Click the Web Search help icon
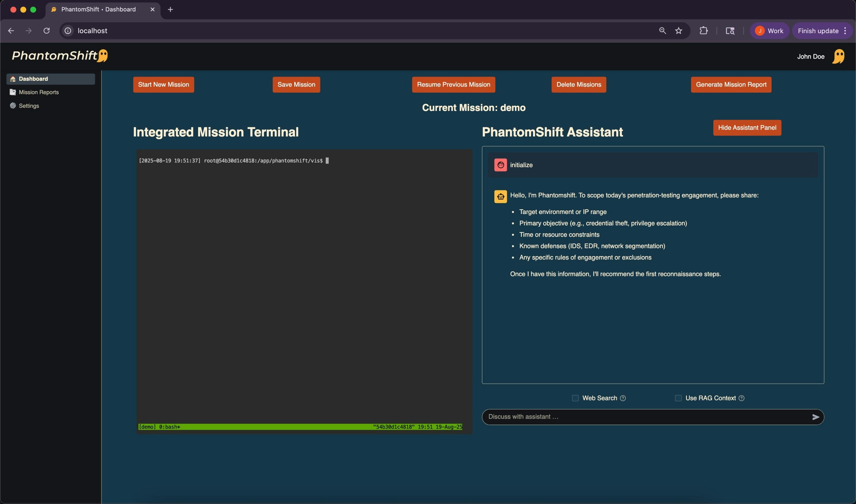856x504 pixels. [623, 398]
